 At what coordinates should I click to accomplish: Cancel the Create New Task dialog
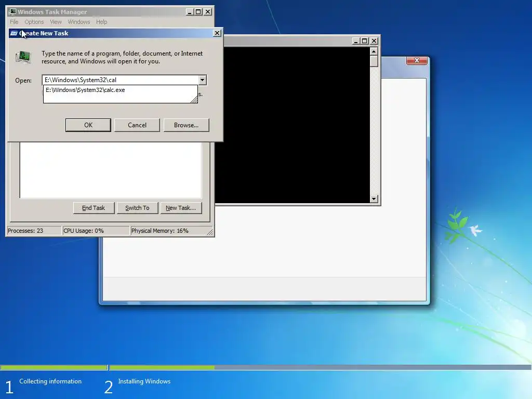(x=137, y=125)
